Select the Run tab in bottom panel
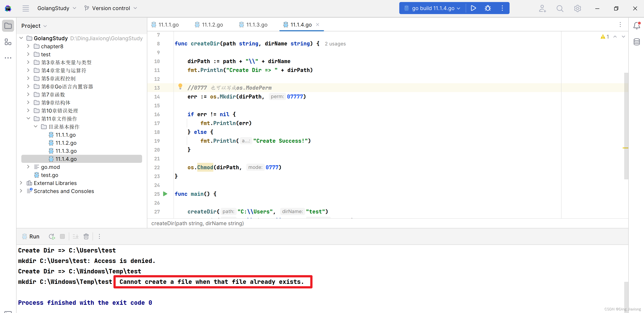The width and height of the screenshot is (644, 313). pyautogui.click(x=31, y=237)
